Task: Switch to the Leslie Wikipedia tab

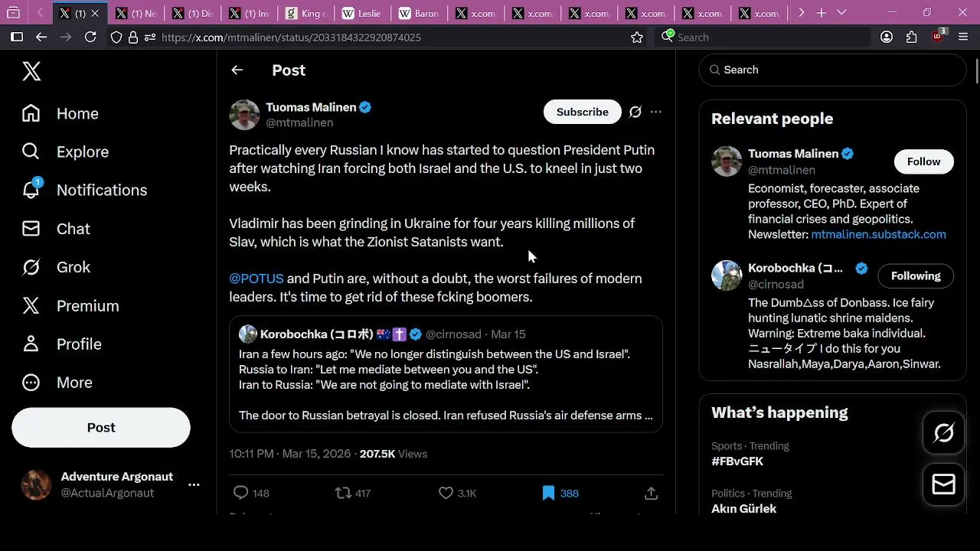Action: tap(363, 13)
